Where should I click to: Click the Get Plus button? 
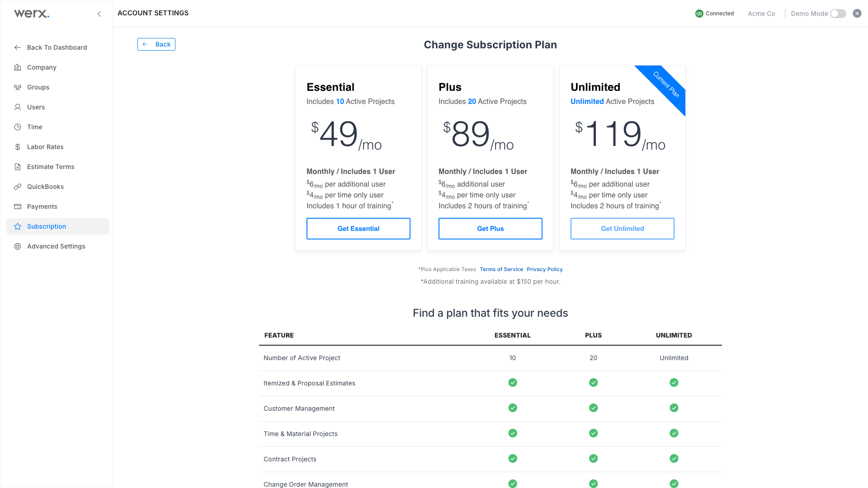[x=491, y=229]
